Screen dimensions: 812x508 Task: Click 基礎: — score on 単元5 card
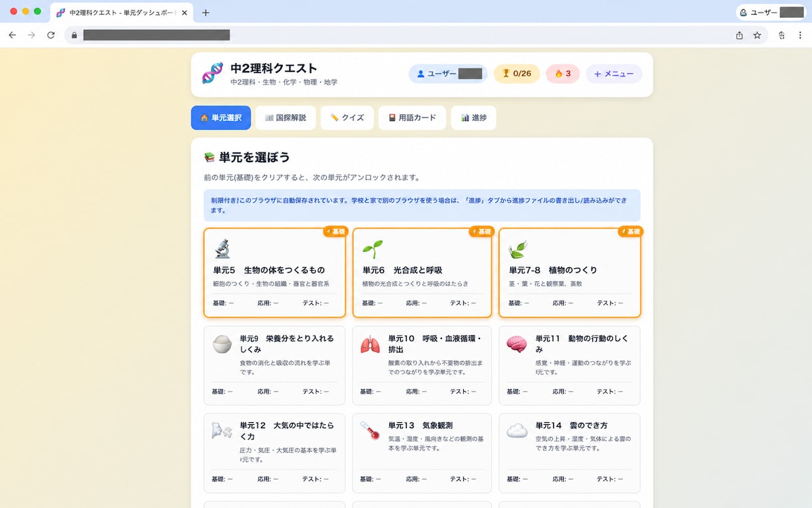[x=222, y=303]
